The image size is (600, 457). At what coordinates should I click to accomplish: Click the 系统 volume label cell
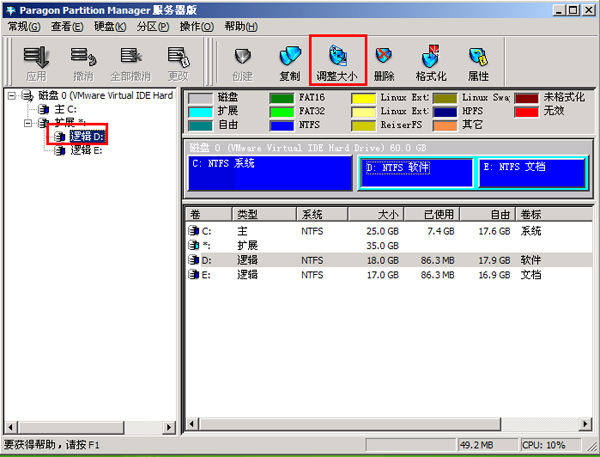click(x=531, y=231)
